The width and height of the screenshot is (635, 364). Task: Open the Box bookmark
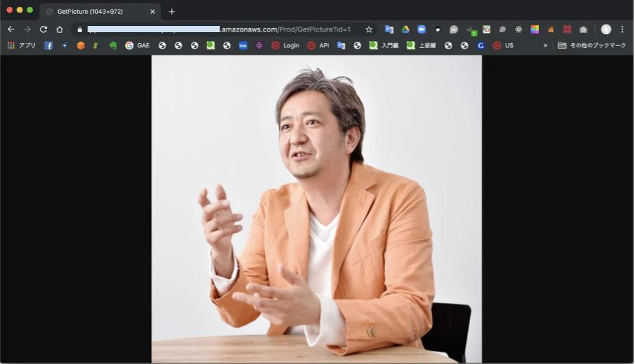pyautogui.click(x=243, y=45)
